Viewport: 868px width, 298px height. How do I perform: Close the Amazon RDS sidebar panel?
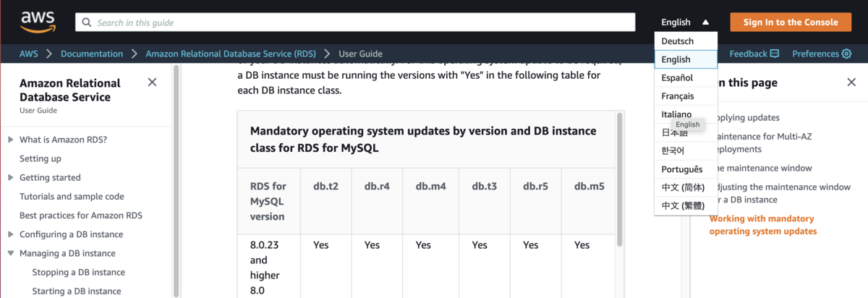(x=152, y=82)
